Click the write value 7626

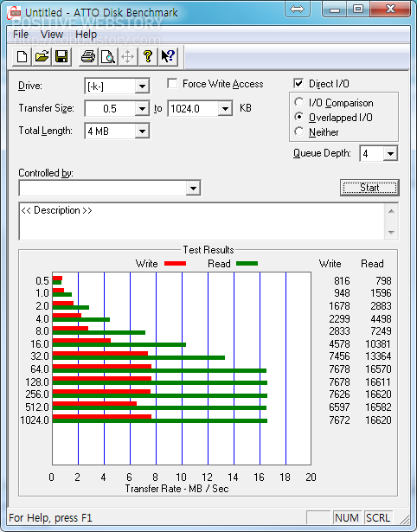(339, 394)
